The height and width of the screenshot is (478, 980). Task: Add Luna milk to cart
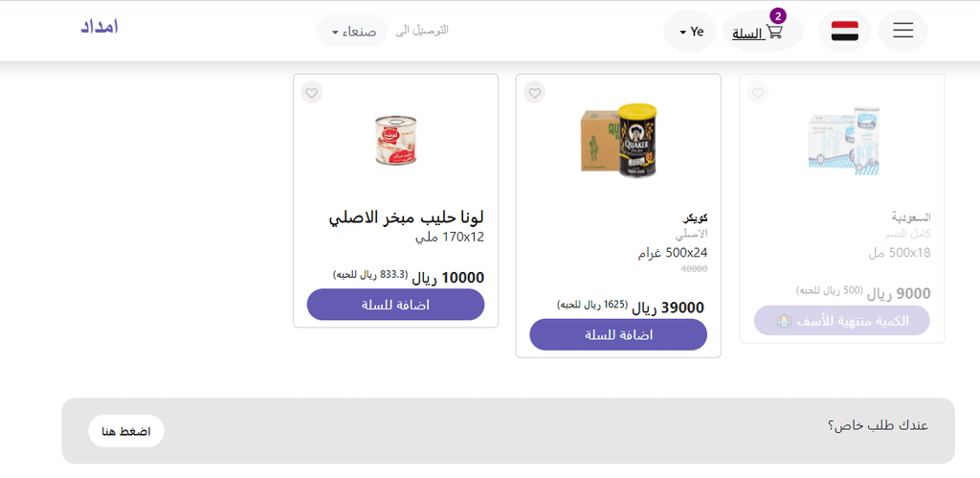tap(395, 305)
